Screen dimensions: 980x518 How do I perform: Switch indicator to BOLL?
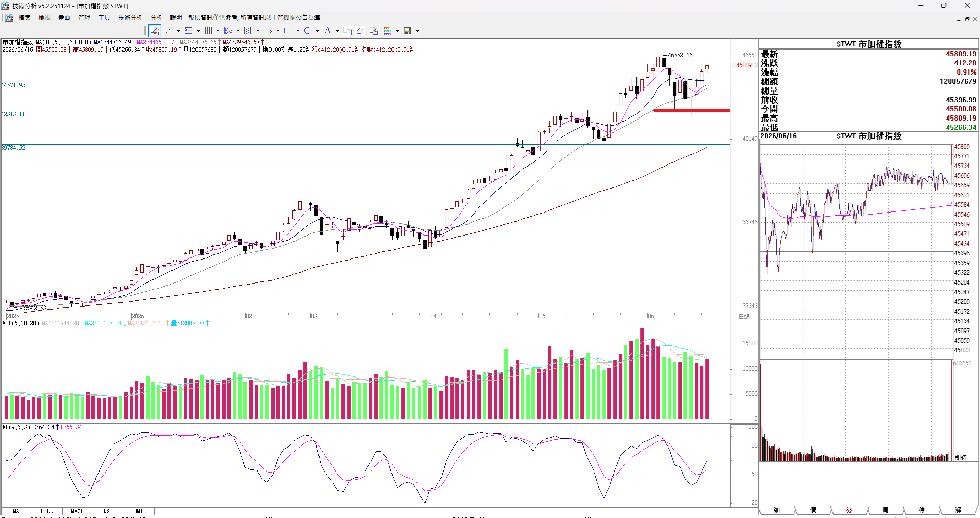click(46, 511)
